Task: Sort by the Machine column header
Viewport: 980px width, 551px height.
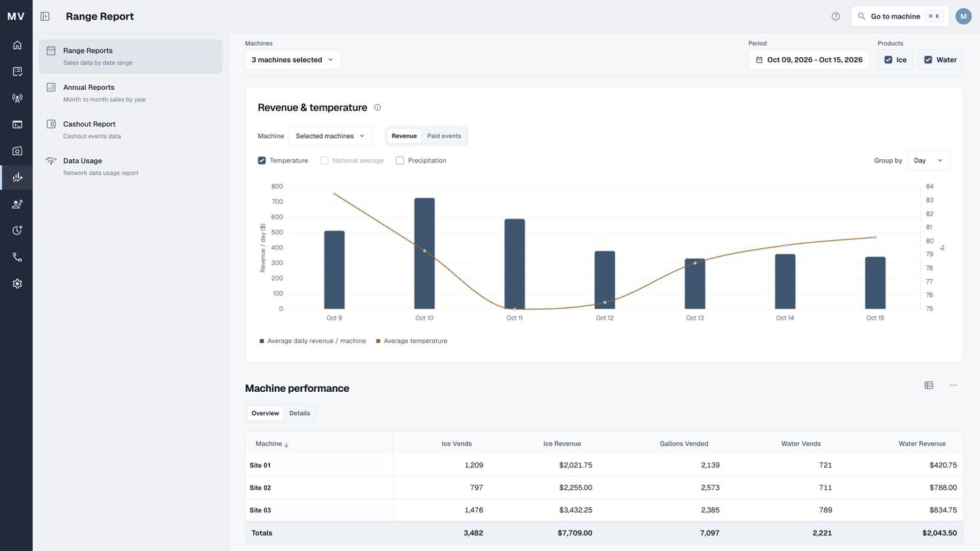Action: click(272, 444)
